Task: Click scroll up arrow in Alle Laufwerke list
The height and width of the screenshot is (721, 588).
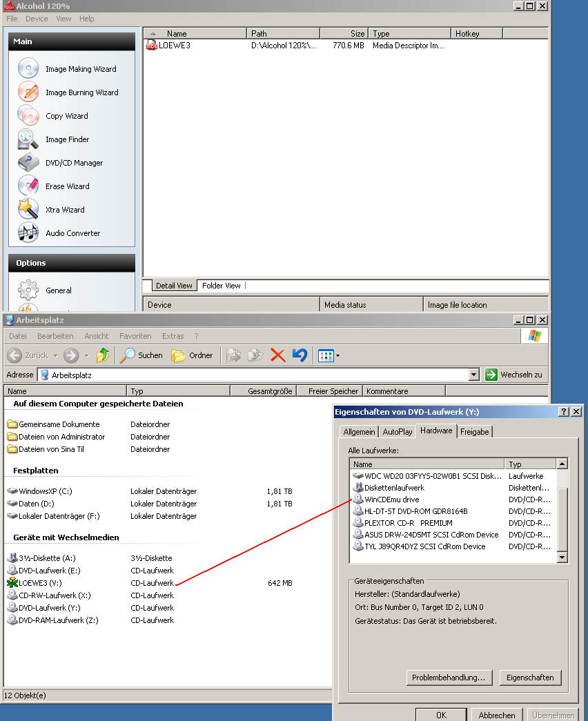Action: click(x=562, y=464)
